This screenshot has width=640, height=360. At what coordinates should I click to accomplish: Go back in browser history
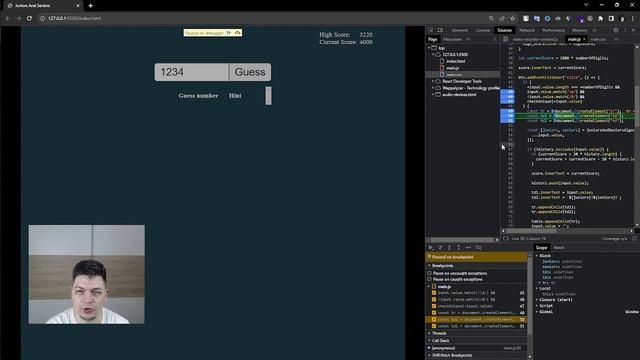(x=8, y=18)
